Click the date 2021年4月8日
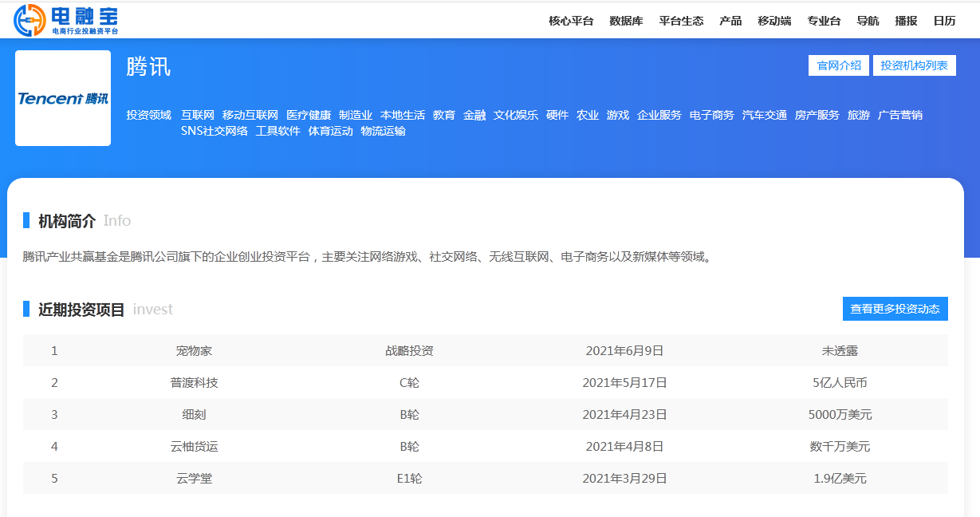 point(624,446)
